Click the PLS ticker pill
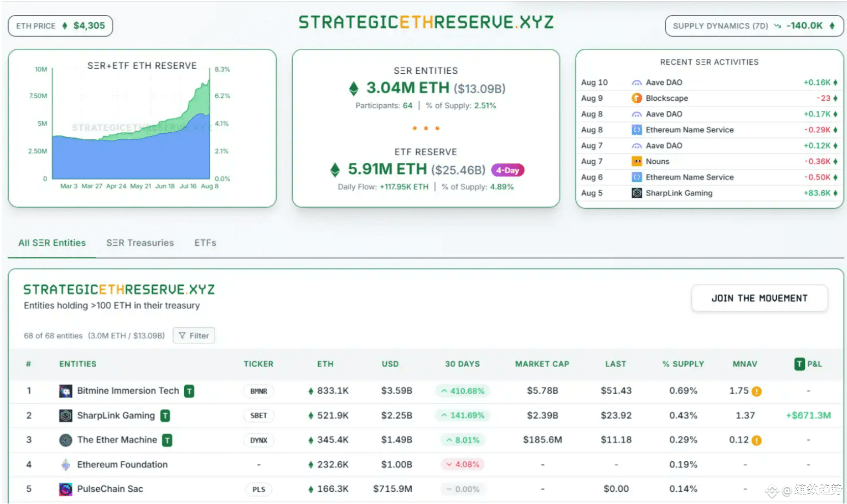 259,489
